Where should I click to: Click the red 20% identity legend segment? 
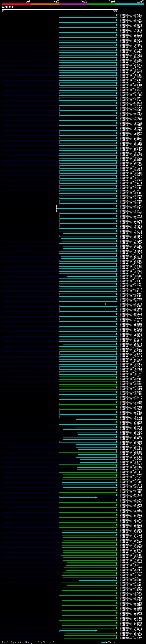16,4
